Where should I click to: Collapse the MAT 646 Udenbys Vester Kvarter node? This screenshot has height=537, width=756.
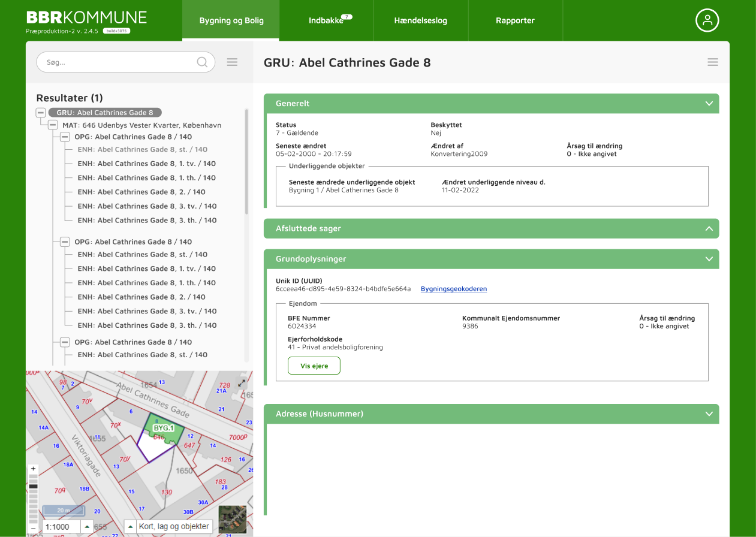53,125
